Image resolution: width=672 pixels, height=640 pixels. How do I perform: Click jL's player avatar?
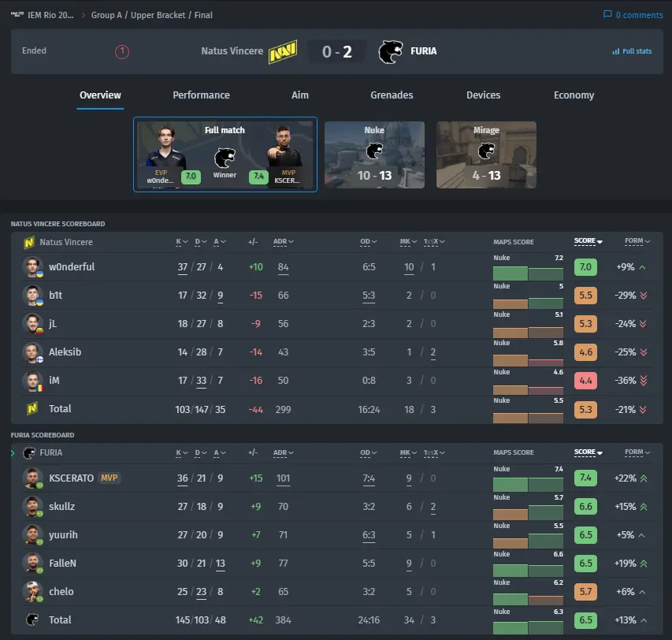click(x=32, y=323)
